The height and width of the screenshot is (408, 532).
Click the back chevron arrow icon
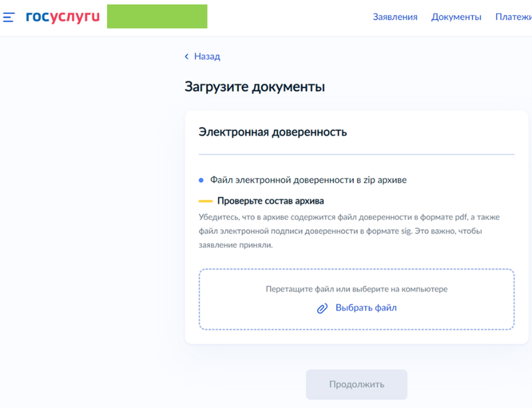187,57
